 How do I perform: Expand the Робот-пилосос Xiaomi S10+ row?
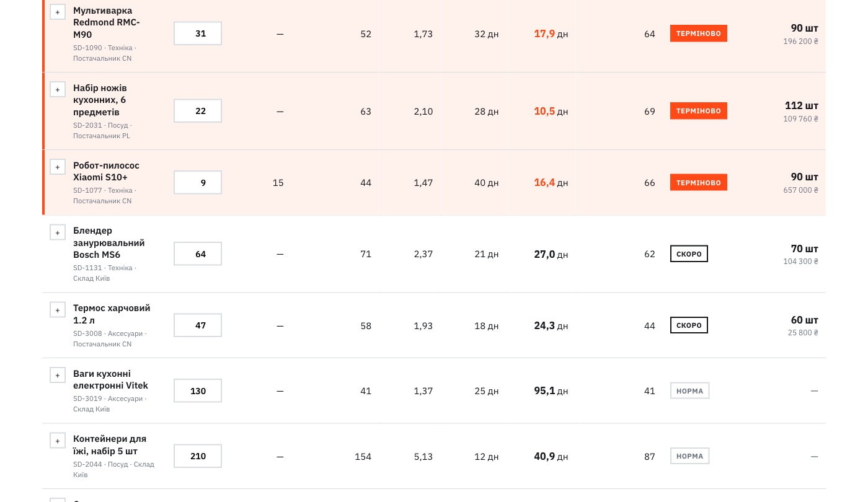click(x=58, y=167)
